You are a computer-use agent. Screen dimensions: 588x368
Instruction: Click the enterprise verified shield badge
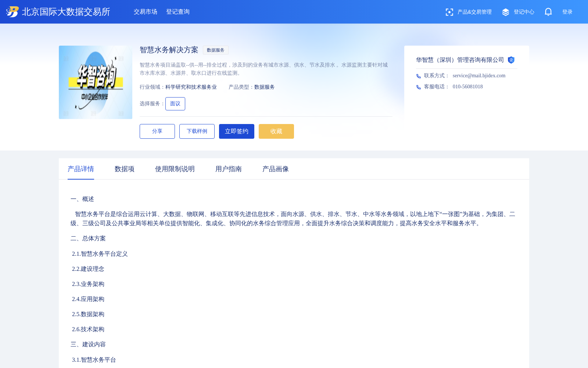coord(511,60)
